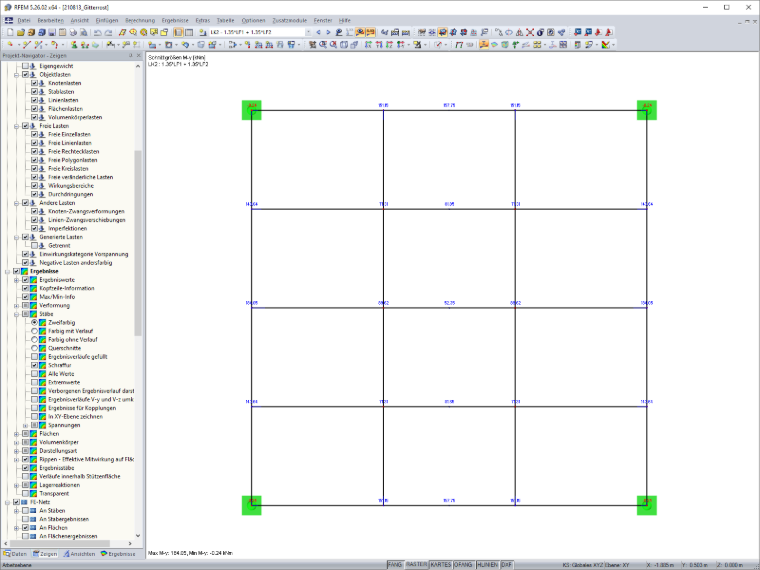Select the Farbig ohne Verlauf radio option
This screenshot has height=570, width=760.
point(34,340)
